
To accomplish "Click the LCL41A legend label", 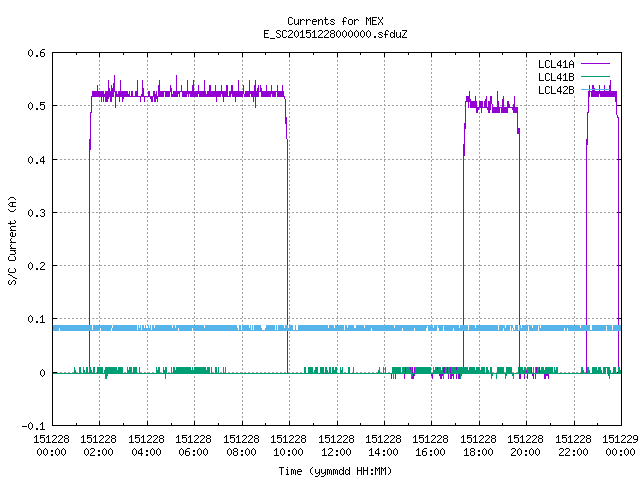I will (556, 64).
